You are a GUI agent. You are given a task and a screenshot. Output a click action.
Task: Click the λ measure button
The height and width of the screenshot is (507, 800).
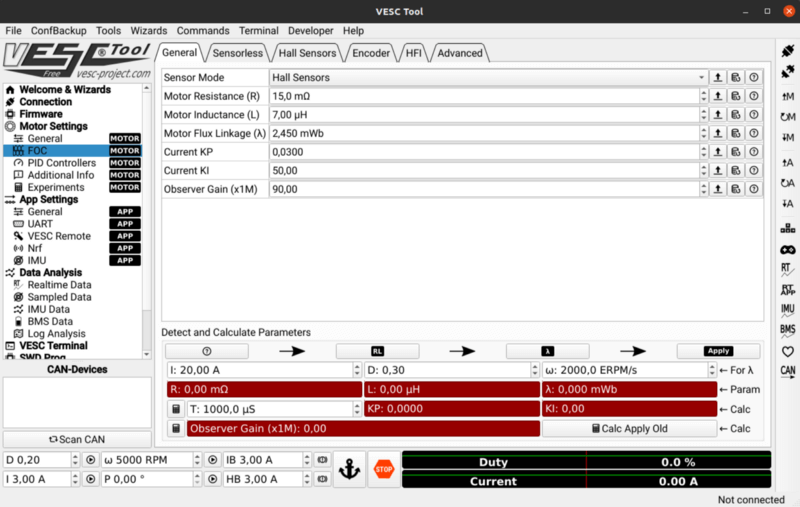point(547,351)
